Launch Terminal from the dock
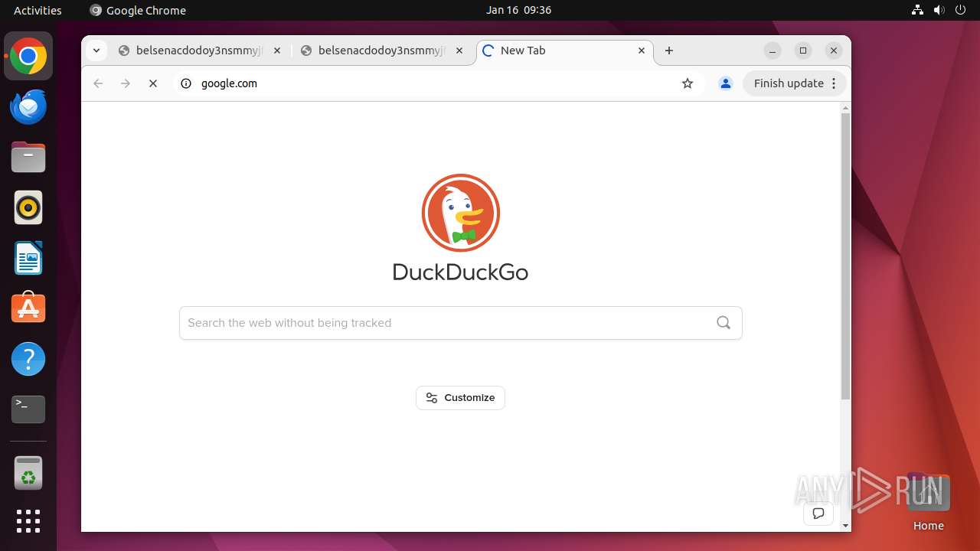Image resolution: width=980 pixels, height=551 pixels. [28, 409]
